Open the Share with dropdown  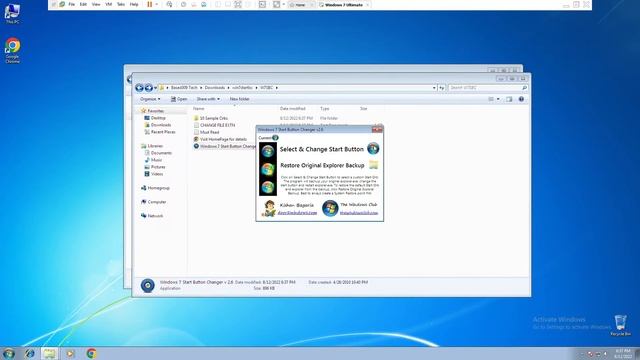tap(208, 99)
